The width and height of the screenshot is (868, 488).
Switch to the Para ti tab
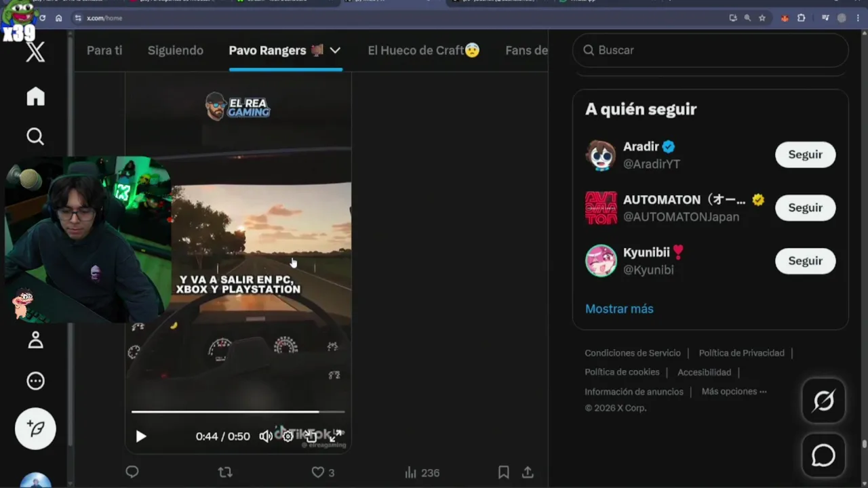[x=104, y=50]
